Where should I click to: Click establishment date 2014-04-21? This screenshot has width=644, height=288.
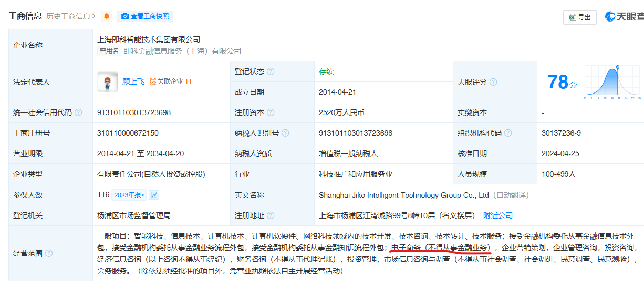point(337,92)
